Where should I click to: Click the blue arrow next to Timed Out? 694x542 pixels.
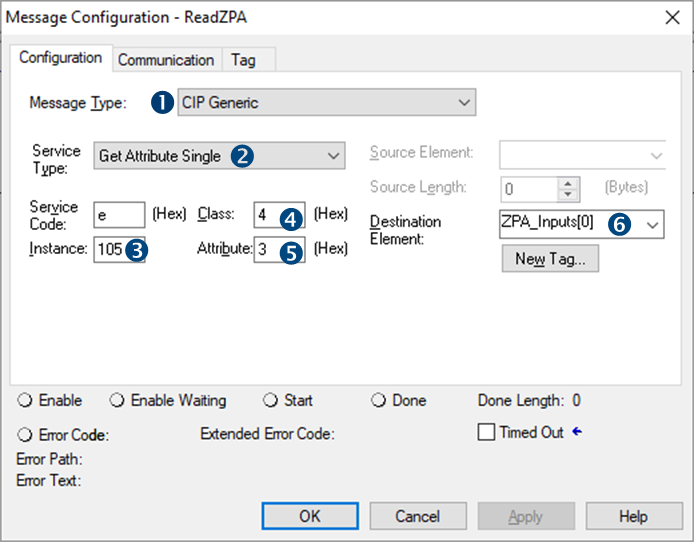coord(577,431)
